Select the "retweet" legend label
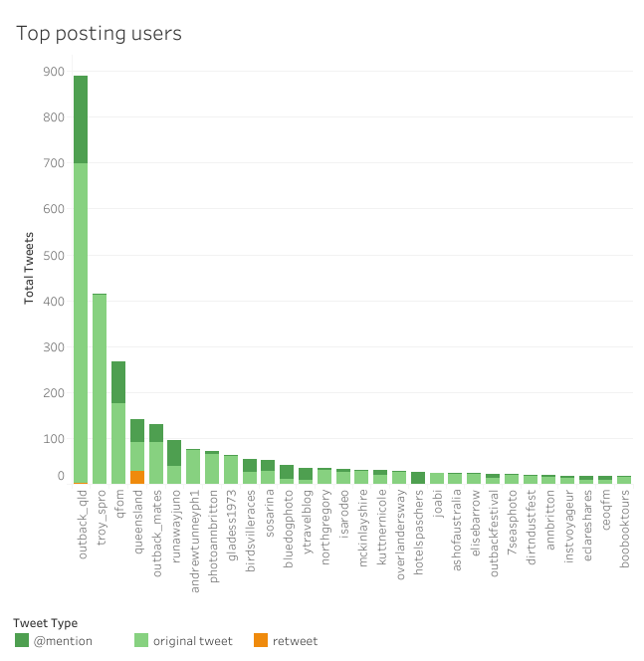 click(x=295, y=641)
